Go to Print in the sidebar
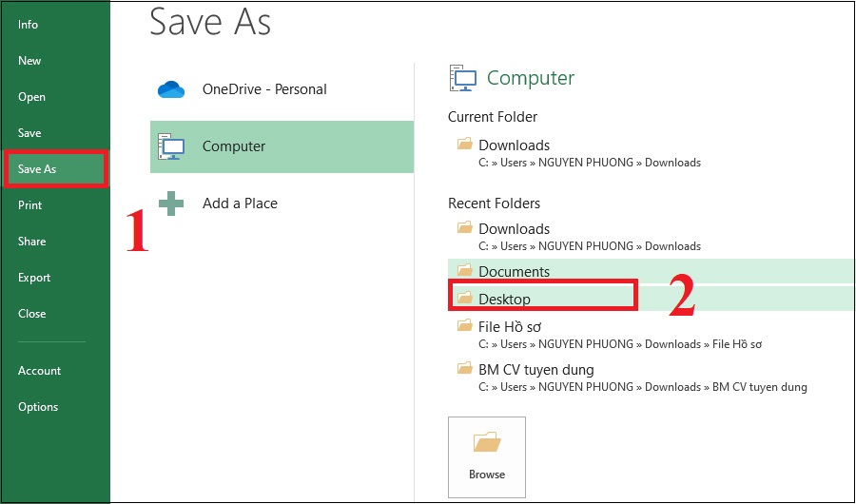 30,205
